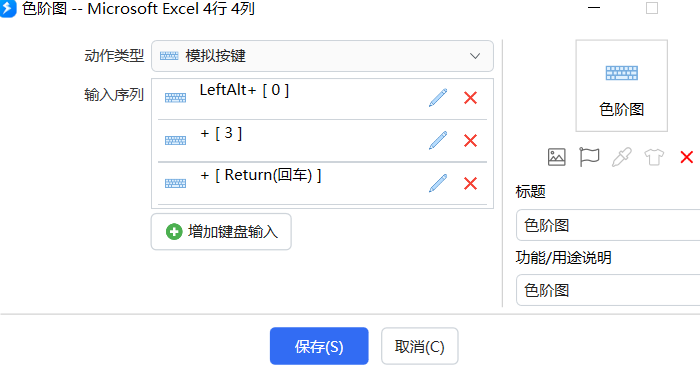700x372 pixels.
Task: Clear the icon with the red X
Action: (687, 157)
